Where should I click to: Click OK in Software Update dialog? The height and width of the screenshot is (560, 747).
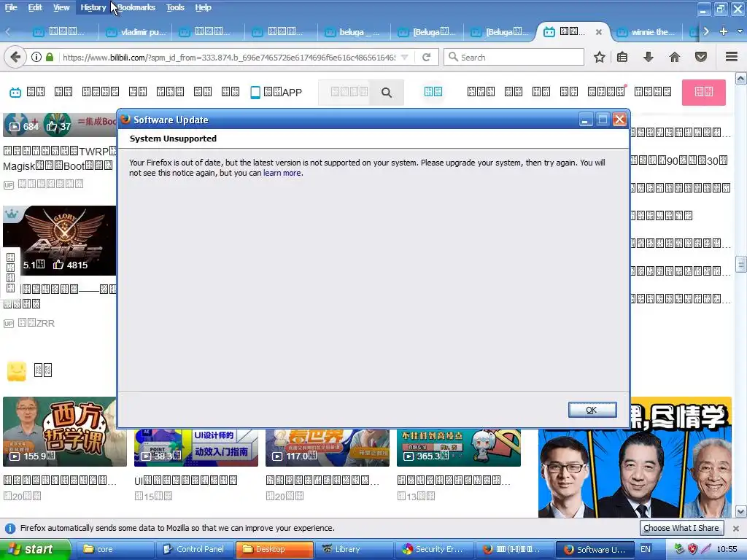(592, 410)
